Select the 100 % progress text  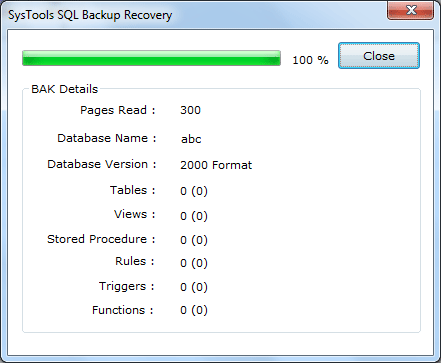tap(310, 60)
